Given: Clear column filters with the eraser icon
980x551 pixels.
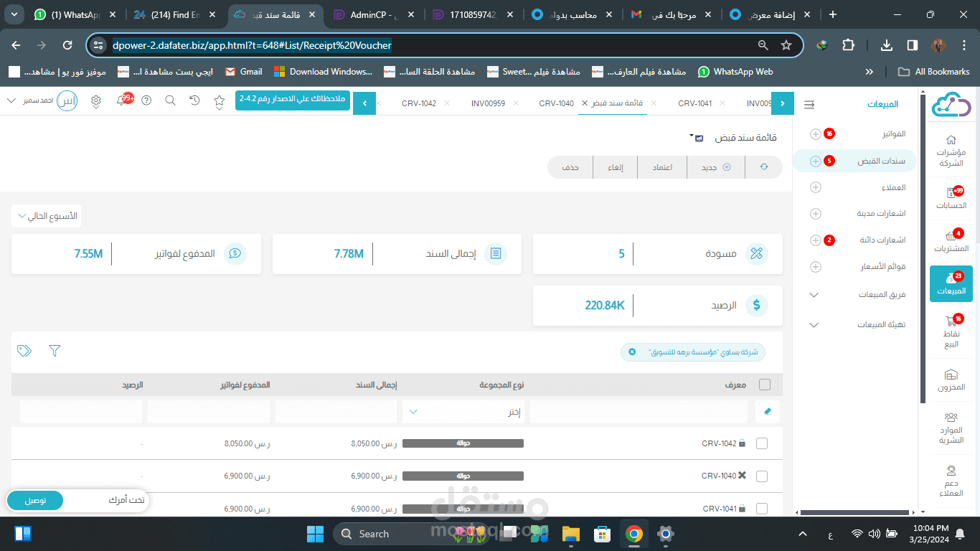Looking at the screenshot, I should tap(768, 412).
